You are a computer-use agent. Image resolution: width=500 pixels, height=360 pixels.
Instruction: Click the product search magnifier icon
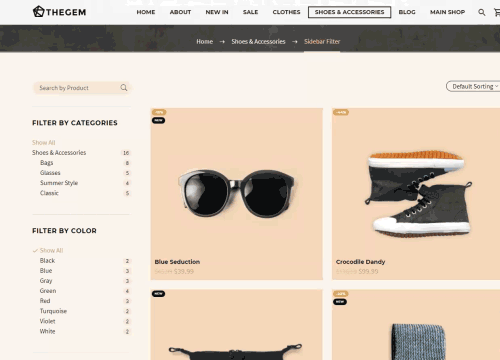(x=124, y=88)
